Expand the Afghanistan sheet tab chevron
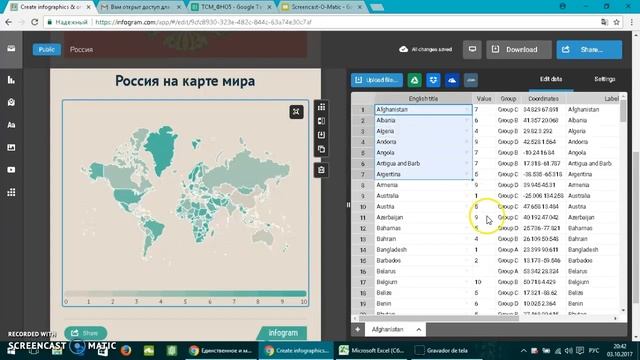This screenshot has height=360, width=640. pos(419,329)
